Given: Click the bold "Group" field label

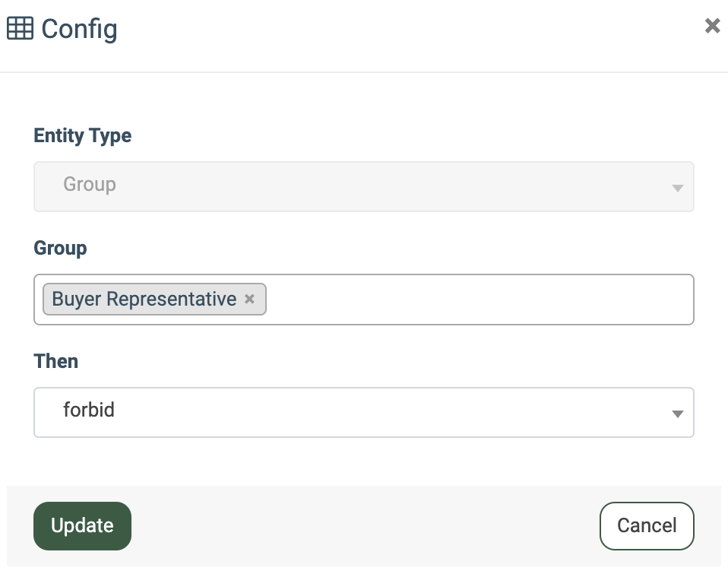Looking at the screenshot, I should pos(61,249).
